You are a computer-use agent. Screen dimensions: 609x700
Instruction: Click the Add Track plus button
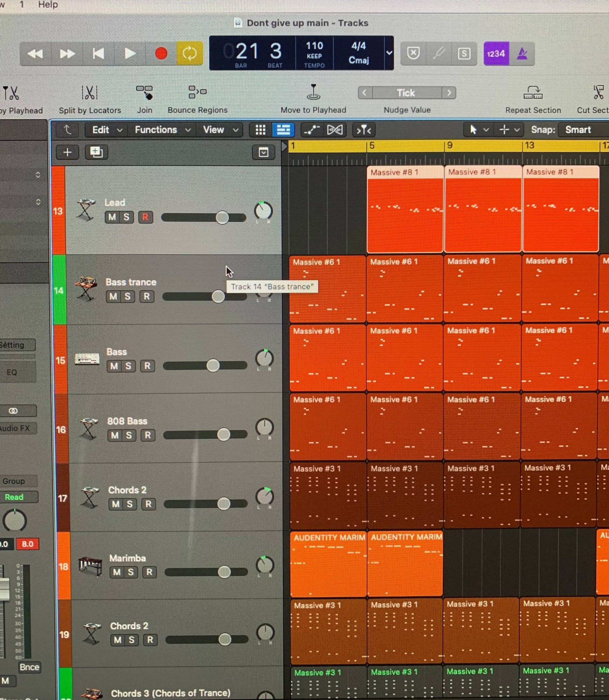[67, 152]
